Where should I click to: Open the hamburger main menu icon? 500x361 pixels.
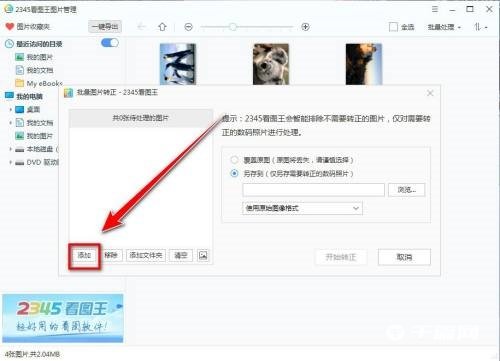[435, 9]
